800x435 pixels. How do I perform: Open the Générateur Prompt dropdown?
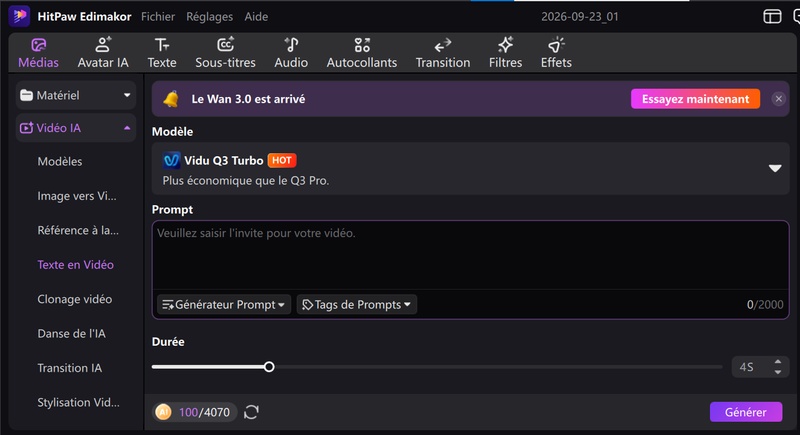coord(223,304)
